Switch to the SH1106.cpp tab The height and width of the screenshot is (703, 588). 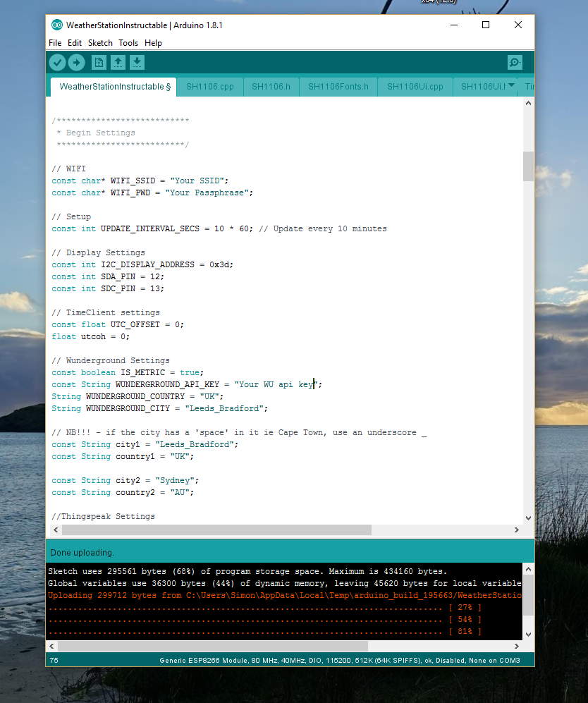[209, 87]
